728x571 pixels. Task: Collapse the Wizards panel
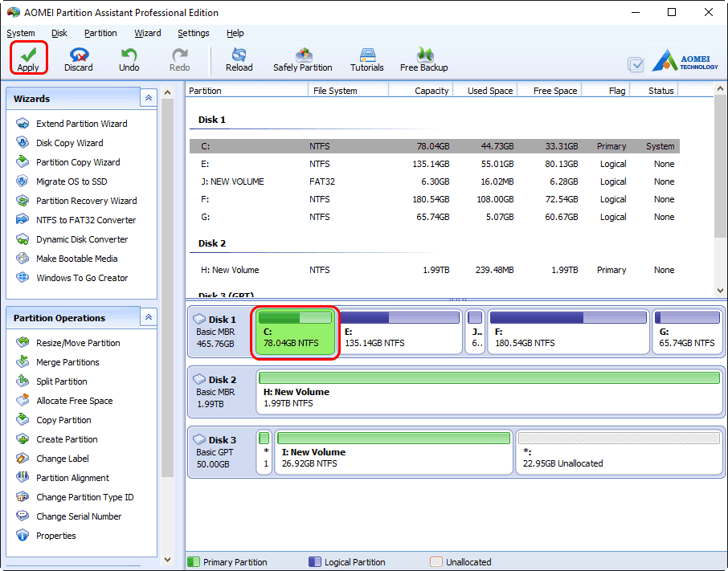point(149,96)
